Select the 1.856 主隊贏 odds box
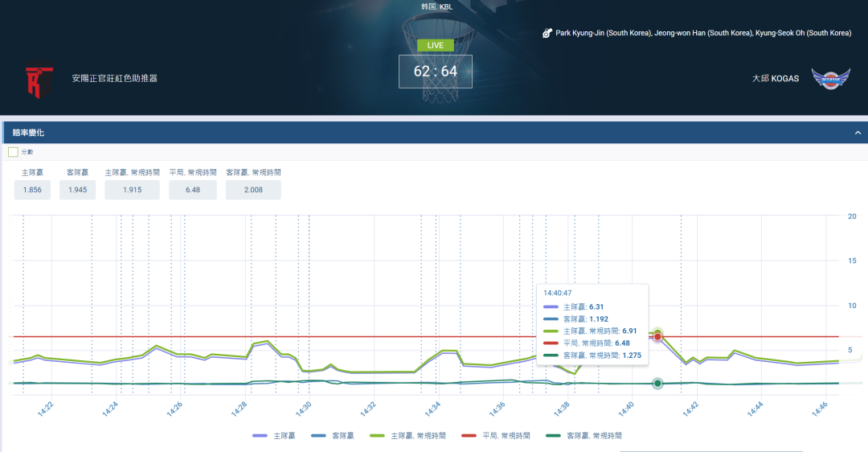The height and width of the screenshot is (452, 868). (x=32, y=190)
